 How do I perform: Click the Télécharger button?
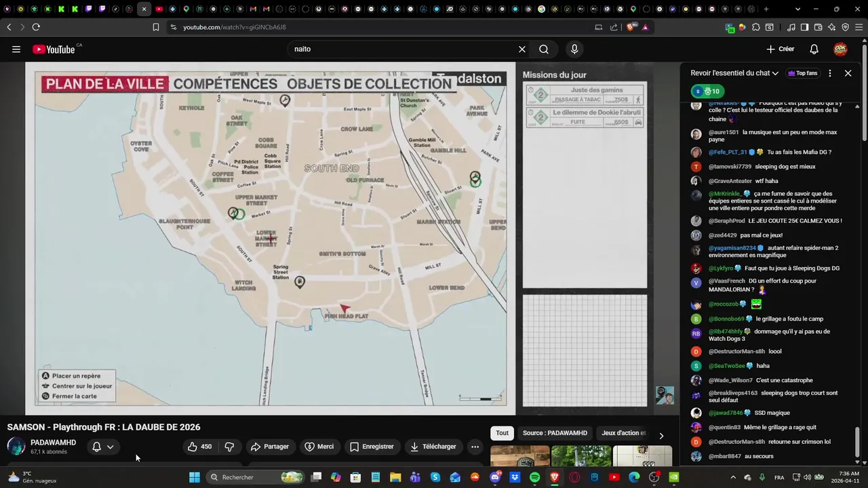click(x=433, y=447)
